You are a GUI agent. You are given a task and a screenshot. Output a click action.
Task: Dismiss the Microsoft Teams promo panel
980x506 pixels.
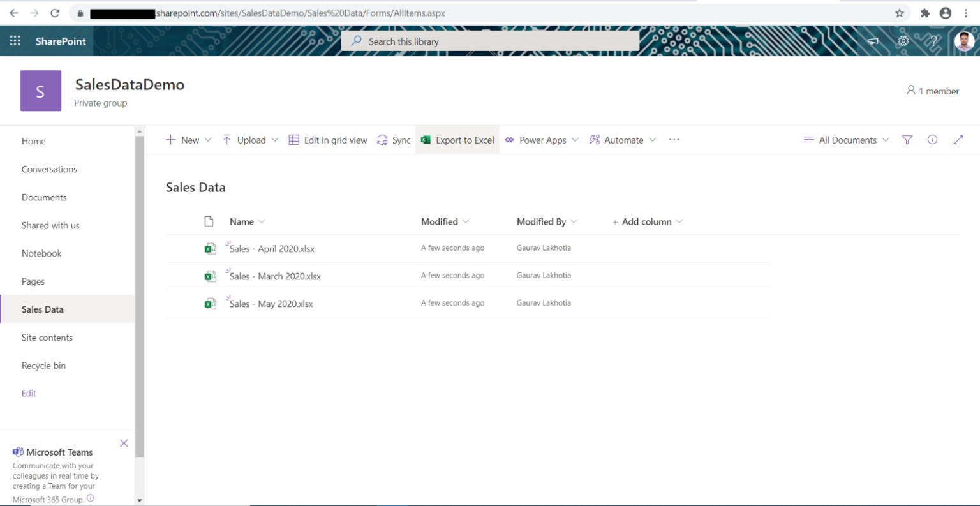124,443
